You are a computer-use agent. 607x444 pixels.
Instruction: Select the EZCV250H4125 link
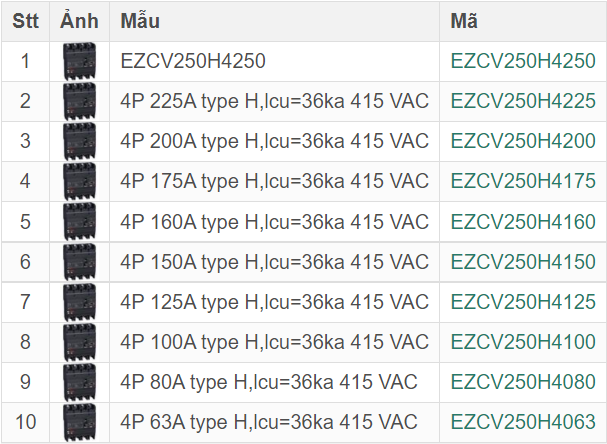(523, 303)
